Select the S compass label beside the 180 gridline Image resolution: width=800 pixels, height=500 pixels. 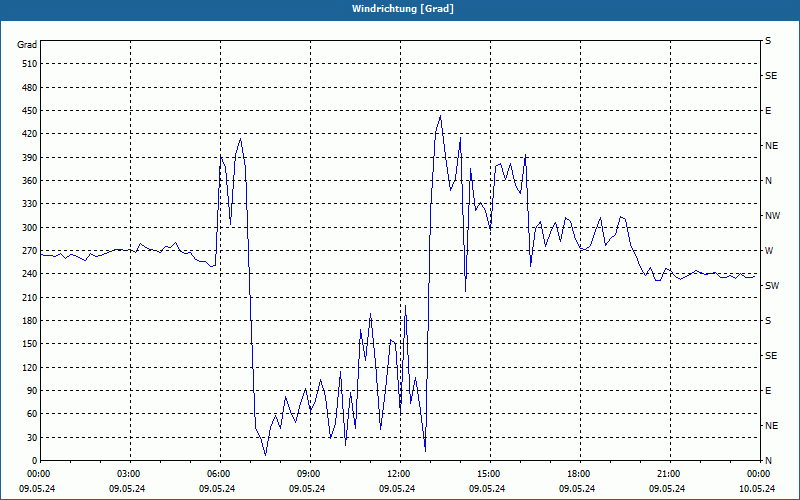pos(768,321)
